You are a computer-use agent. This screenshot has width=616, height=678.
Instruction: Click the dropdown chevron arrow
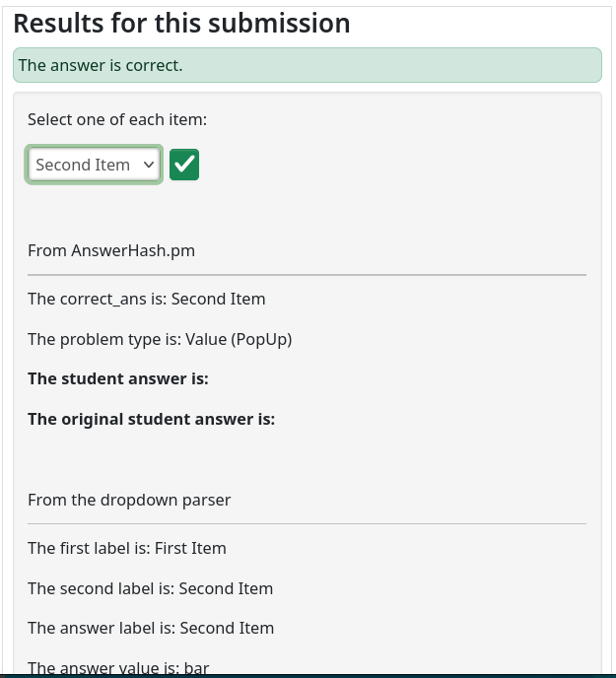[x=149, y=165]
